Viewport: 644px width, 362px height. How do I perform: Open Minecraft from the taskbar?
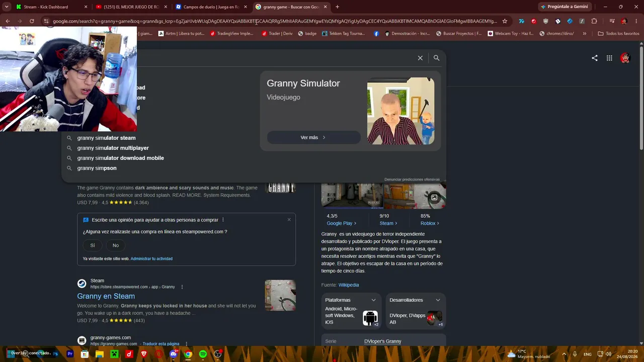114,354
